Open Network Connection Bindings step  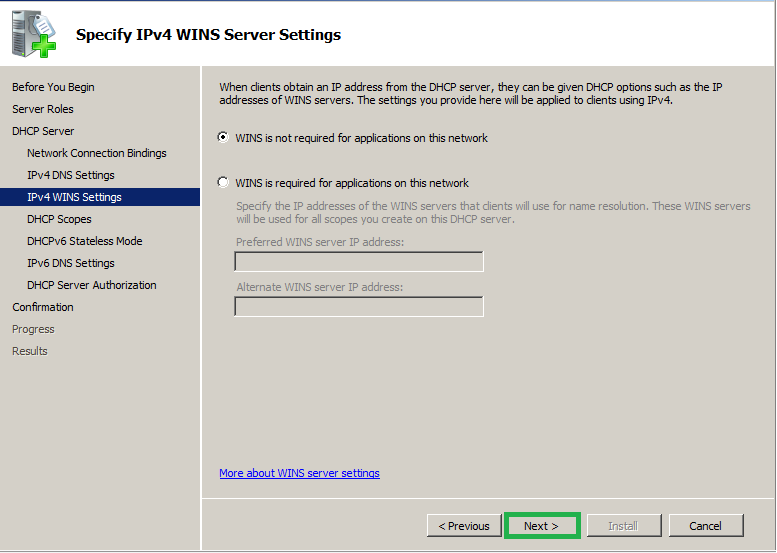tap(97, 153)
